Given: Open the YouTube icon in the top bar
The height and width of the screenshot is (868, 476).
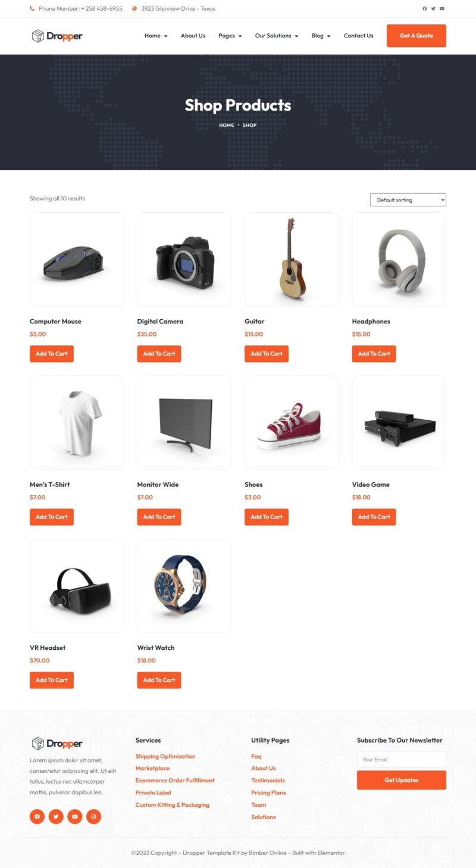Looking at the screenshot, I should tap(442, 9).
